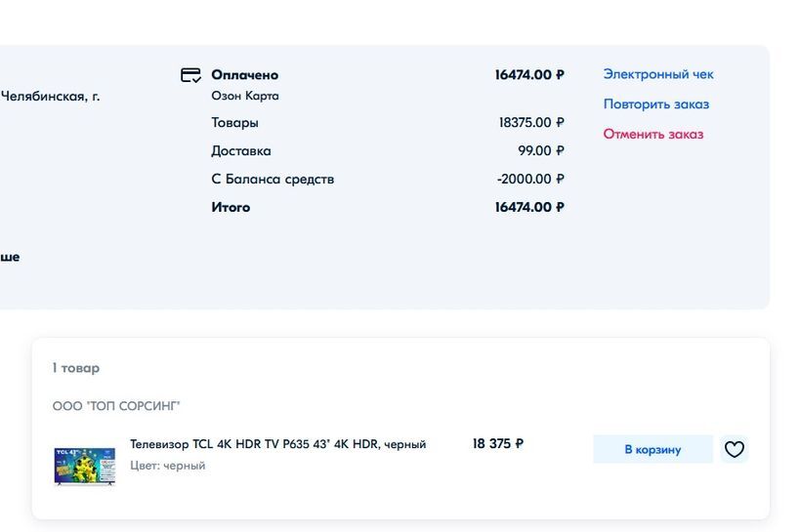Open Телевизор TCL 4K HDR product title
Image resolution: width=799 pixels, height=532 pixels.
(x=277, y=444)
